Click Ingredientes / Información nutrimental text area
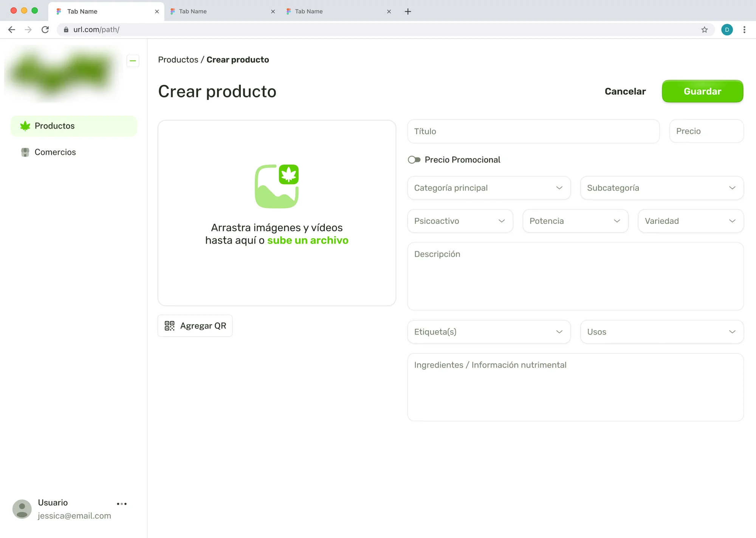Viewport: 756px width, 538px height. (575, 387)
